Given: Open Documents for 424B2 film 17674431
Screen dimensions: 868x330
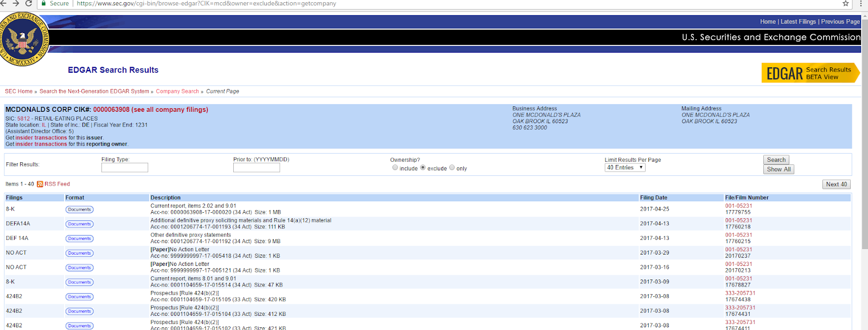Looking at the screenshot, I should [79, 312].
